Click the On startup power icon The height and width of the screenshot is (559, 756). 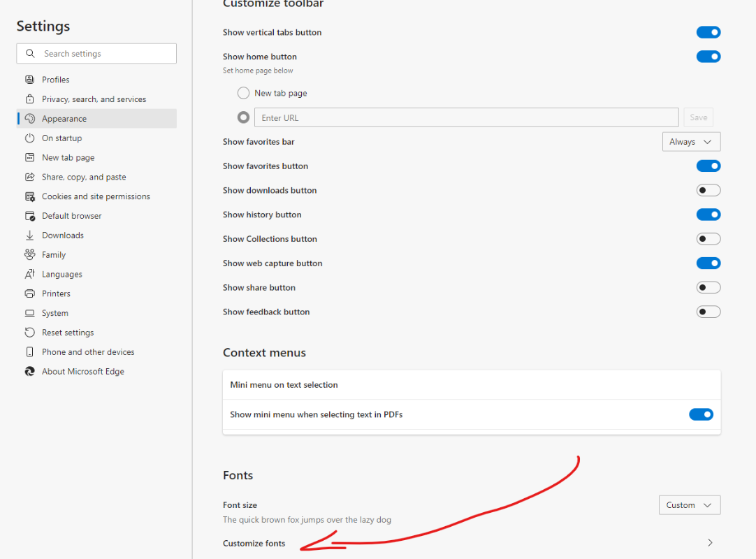29,138
